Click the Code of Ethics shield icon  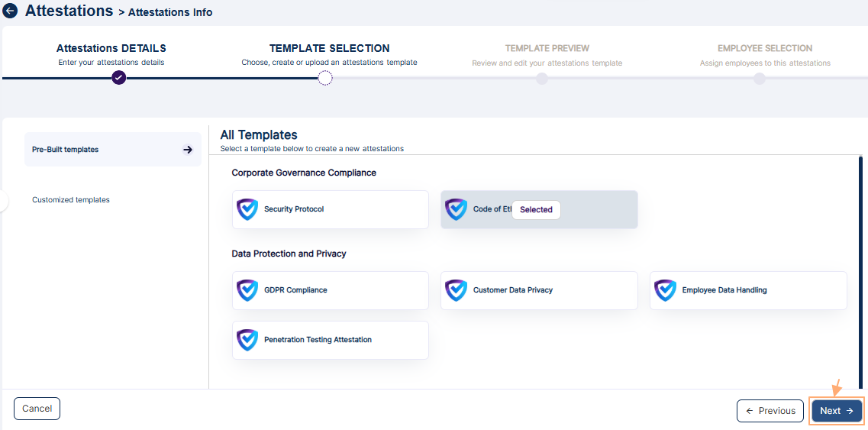[457, 209]
